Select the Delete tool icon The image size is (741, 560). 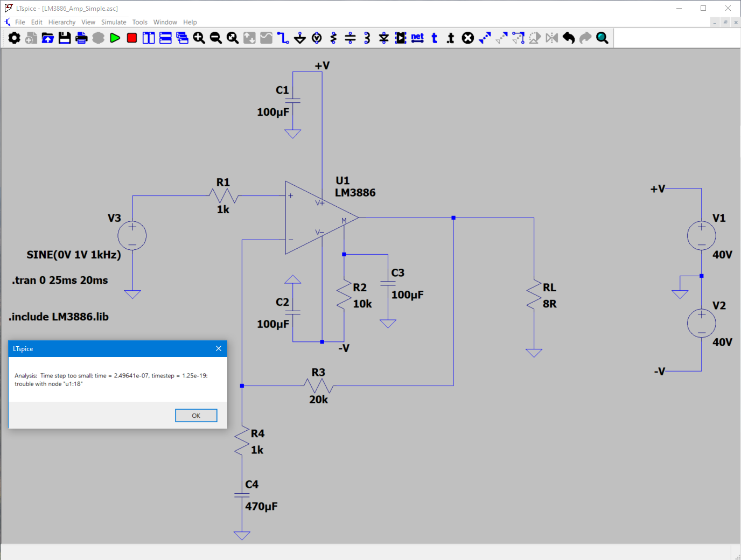[x=468, y=38]
